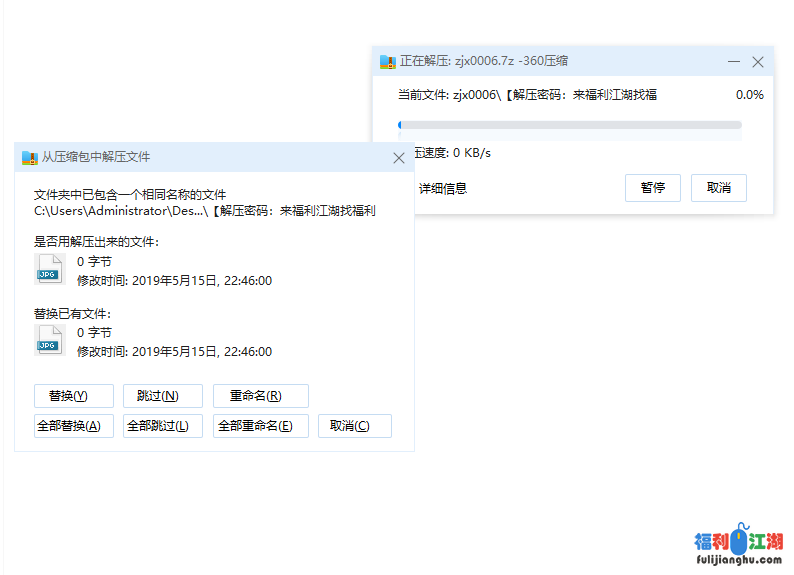Cancel extraction using 取消 in the progress window
This screenshot has width=794, height=575.
coord(718,188)
